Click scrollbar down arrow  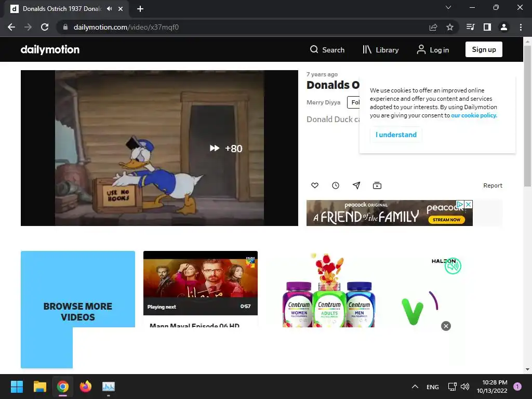coord(527,369)
